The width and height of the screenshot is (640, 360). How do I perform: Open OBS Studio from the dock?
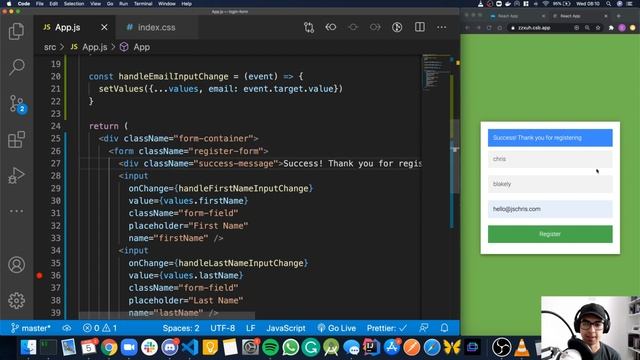(x=502, y=348)
